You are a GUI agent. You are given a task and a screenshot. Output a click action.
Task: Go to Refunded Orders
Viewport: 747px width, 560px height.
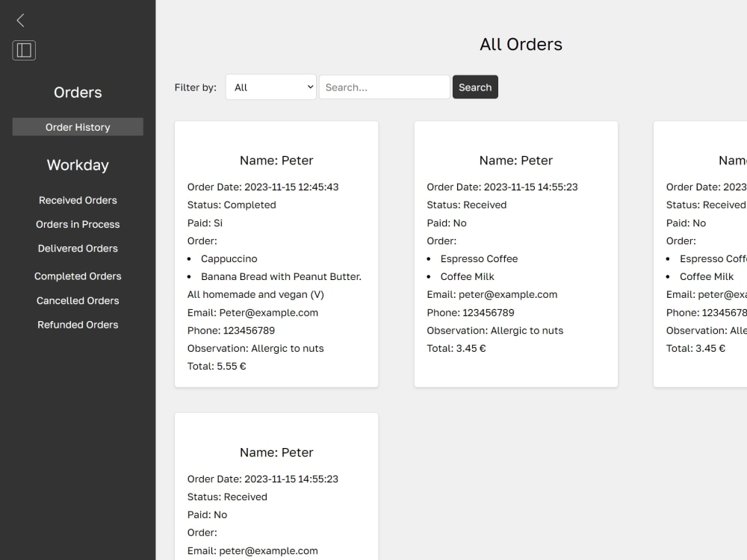point(78,325)
